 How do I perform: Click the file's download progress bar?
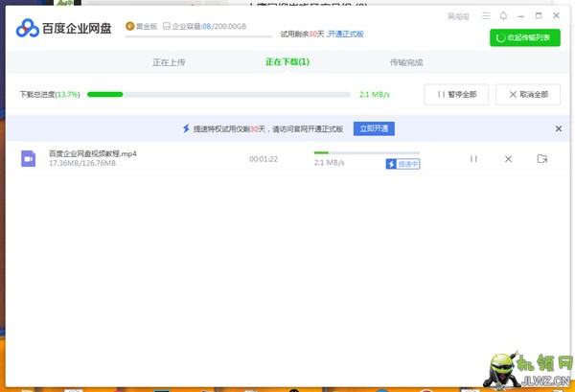point(367,152)
